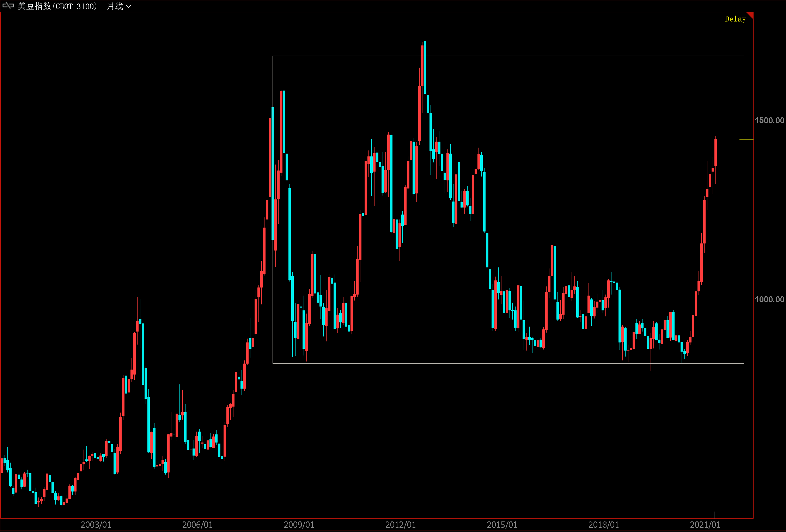Click the 美豆指数(CBOT 3100) contract title
Viewport: 786px width, 532px height.
click(57, 6)
